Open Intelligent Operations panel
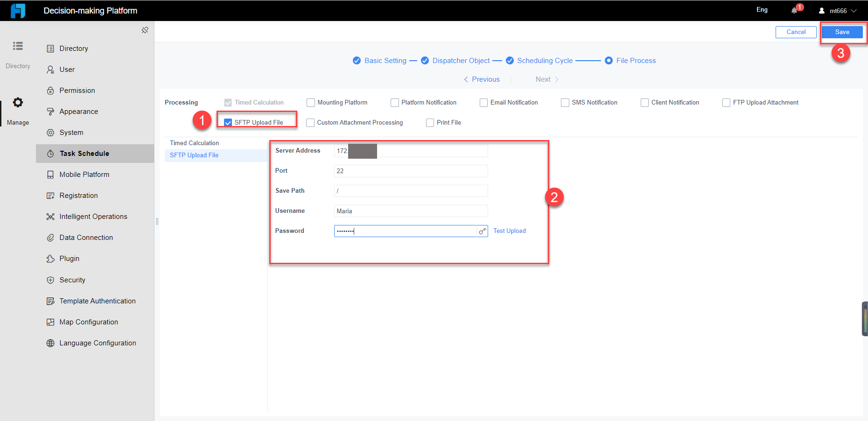 coord(50,216)
